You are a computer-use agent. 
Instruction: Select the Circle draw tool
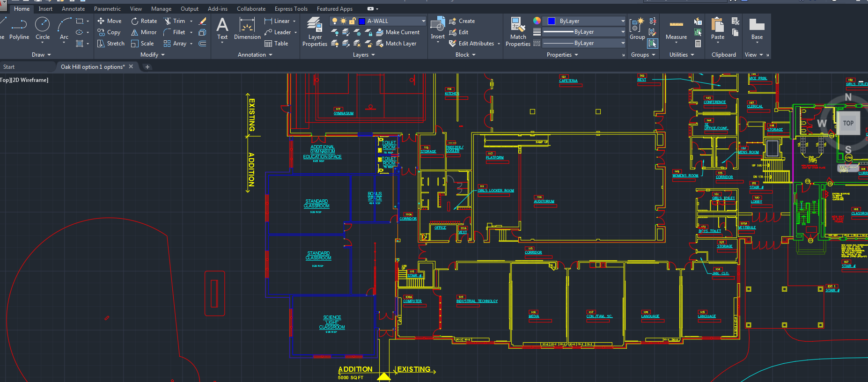click(x=43, y=29)
